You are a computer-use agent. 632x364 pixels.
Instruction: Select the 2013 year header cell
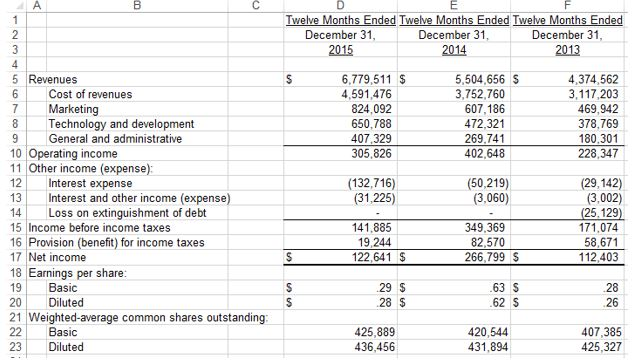567,50
